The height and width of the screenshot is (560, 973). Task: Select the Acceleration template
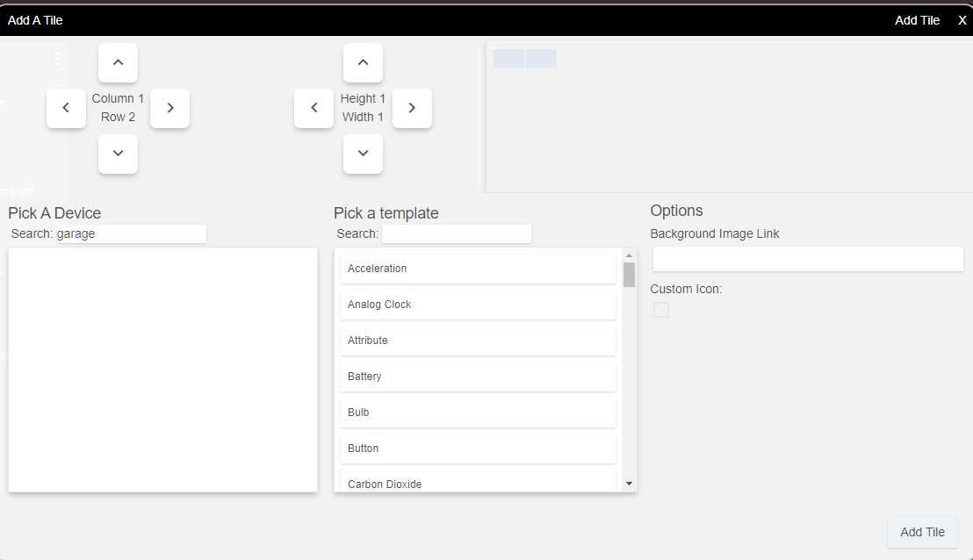(x=478, y=269)
